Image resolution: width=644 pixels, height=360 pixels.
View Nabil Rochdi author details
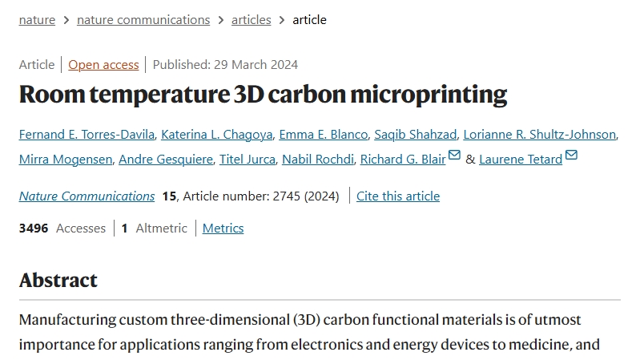[317, 160]
